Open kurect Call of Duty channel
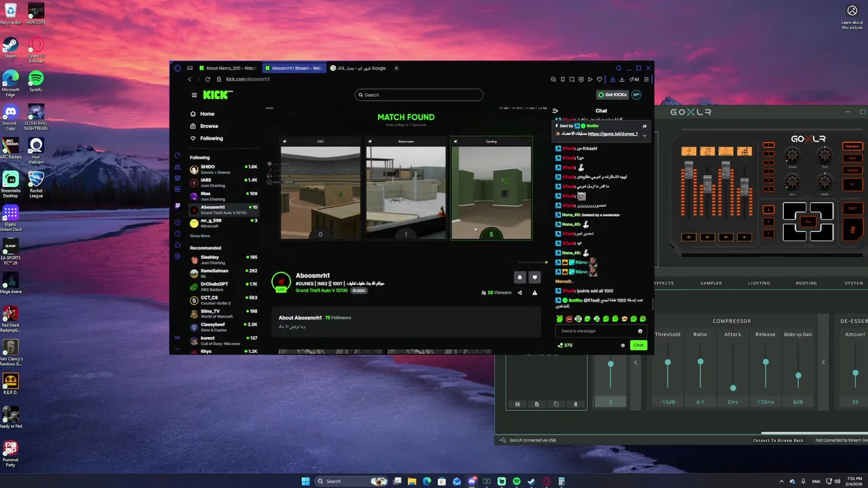 tap(223, 340)
